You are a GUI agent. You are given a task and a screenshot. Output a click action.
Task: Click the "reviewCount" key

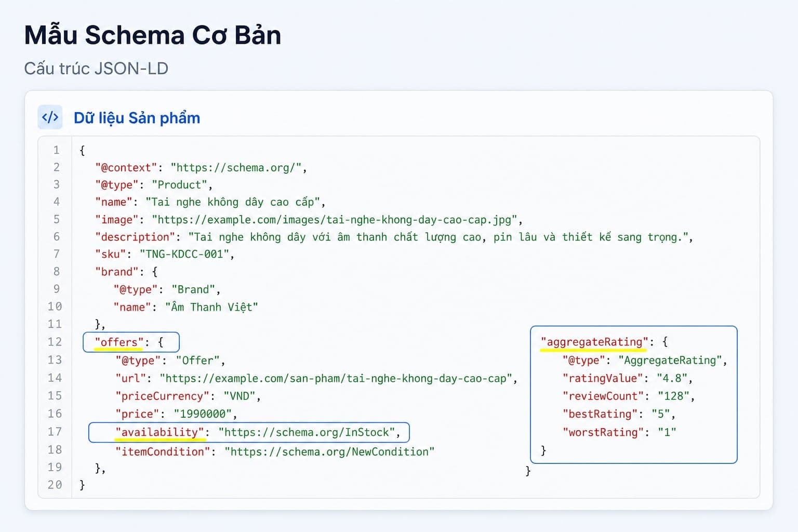603,396
